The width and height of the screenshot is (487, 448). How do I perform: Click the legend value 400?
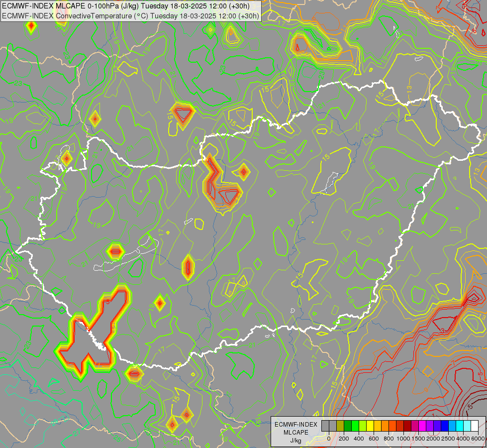[359, 439]
